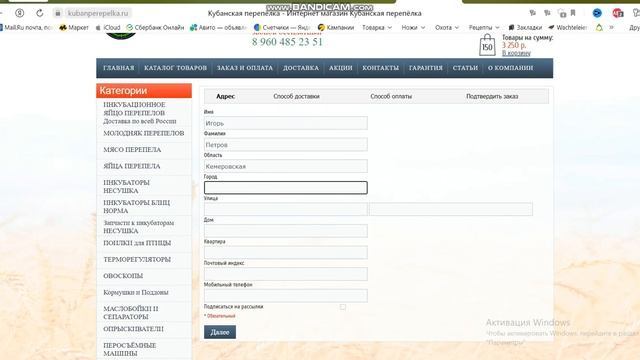Open category Маслобойки и сепараторы
640x360 pixels.
coord(131,313)
